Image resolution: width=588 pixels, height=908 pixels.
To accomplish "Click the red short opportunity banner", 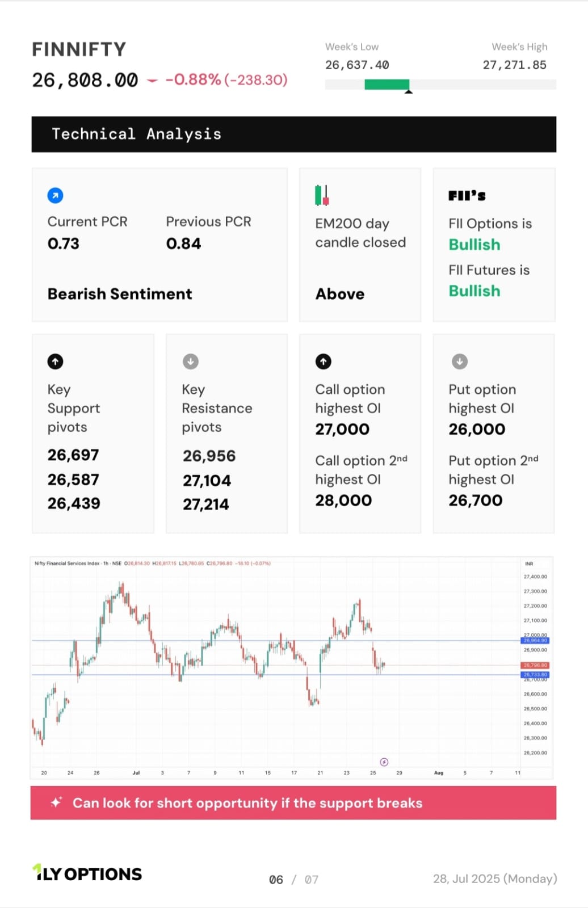I will pos(293,802).
